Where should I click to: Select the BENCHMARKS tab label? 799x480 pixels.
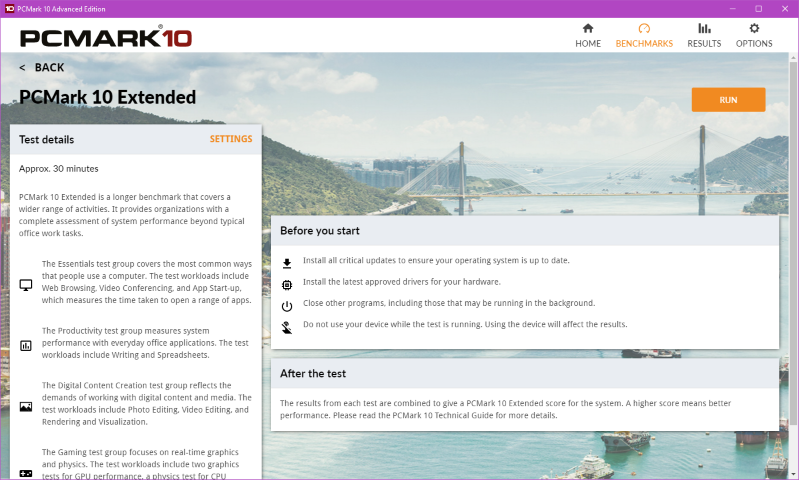pyautogui.click(x=644, y=44)
